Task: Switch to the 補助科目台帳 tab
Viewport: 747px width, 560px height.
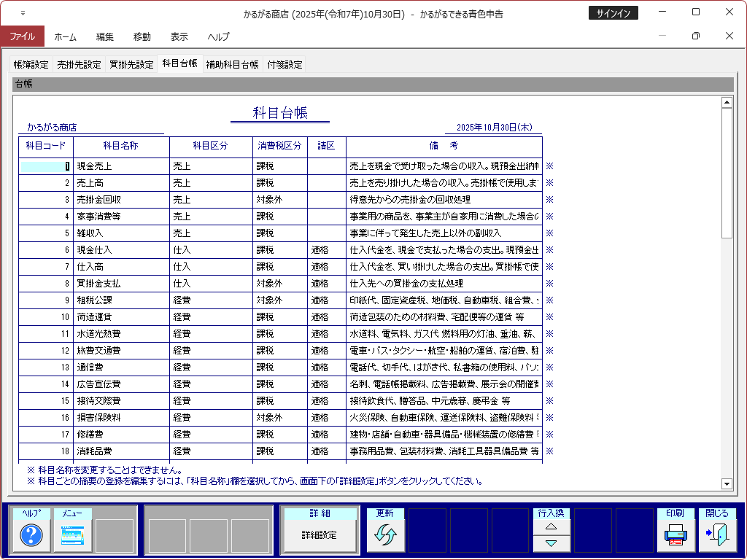Action: pos(232,64)
